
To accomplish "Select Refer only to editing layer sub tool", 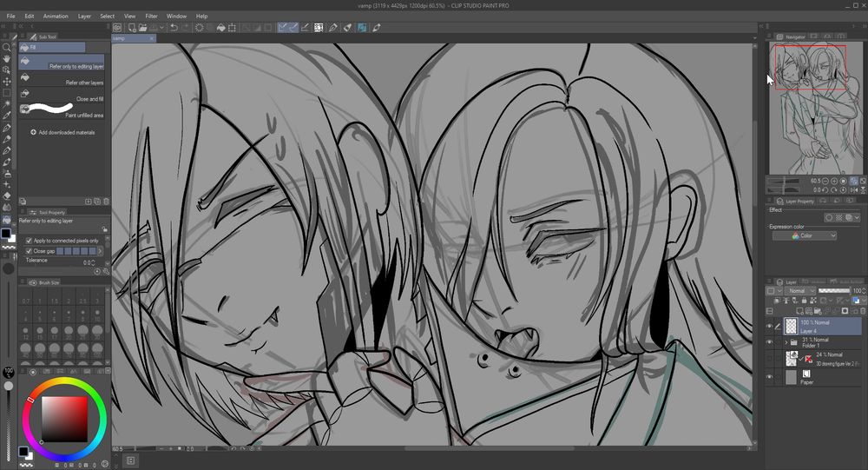I will [62, 62].
